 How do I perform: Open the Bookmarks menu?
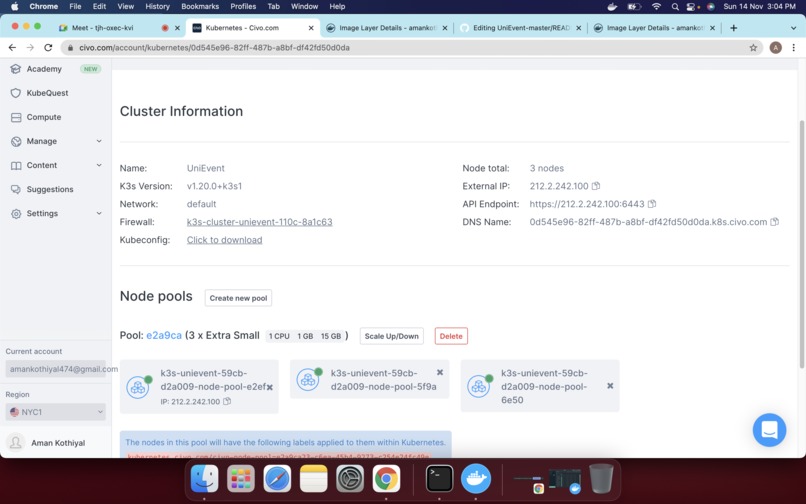pyautogui.click(x=200, y=6)
